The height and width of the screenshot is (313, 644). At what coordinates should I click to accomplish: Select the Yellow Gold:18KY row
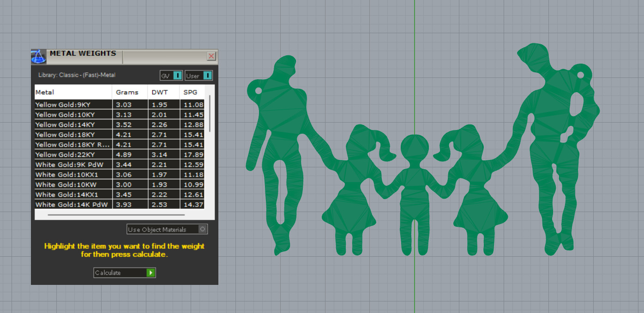tap(119, 135)
